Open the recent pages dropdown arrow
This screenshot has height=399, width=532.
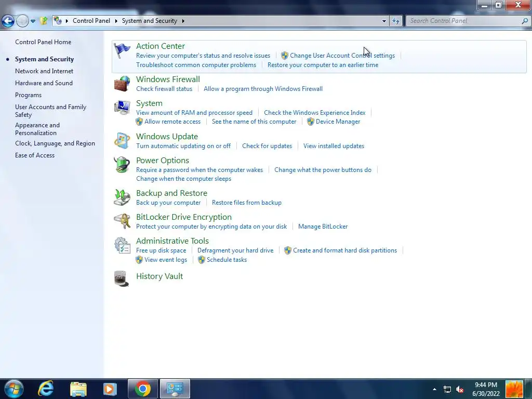coord(33,21)
